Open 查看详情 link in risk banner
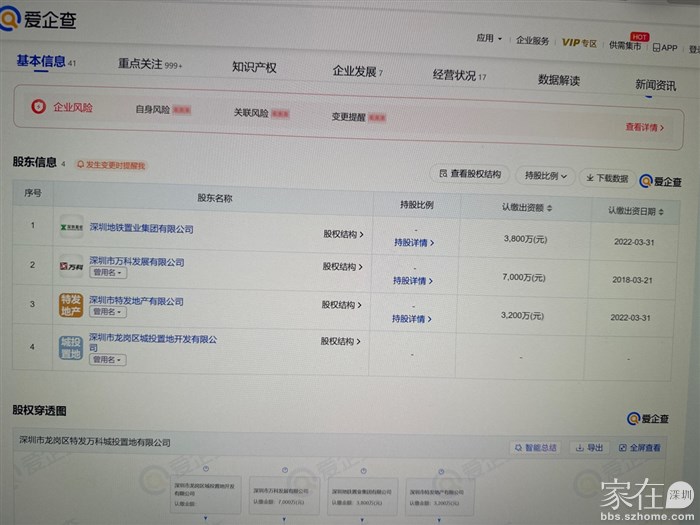Screen dimensions: 700x525 point(645,127)
